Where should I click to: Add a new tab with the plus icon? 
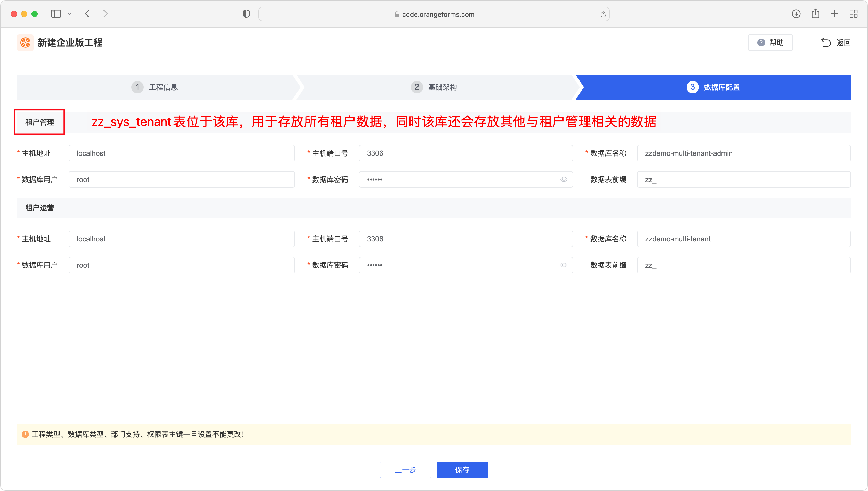pos(834,14)
